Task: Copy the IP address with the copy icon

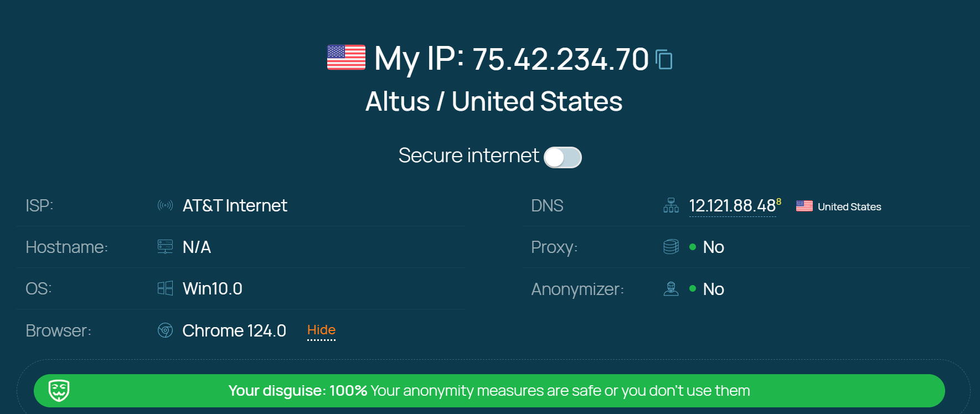Action: (x=664, y=59)
